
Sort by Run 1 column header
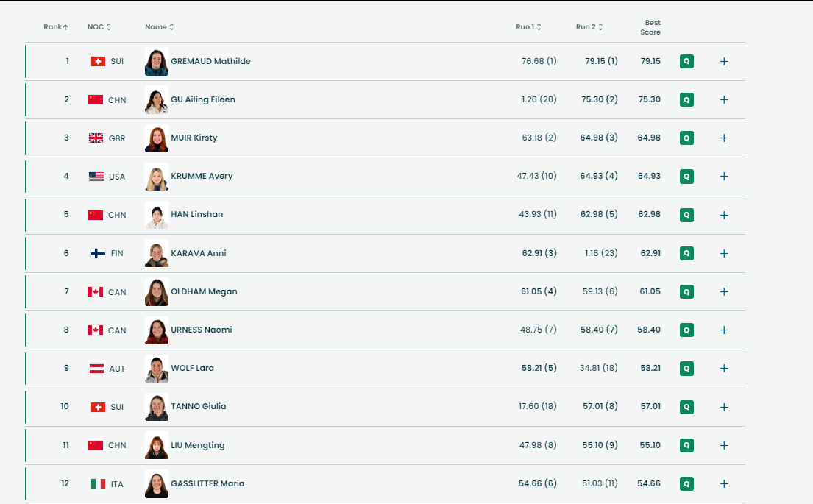coord(528,27)
